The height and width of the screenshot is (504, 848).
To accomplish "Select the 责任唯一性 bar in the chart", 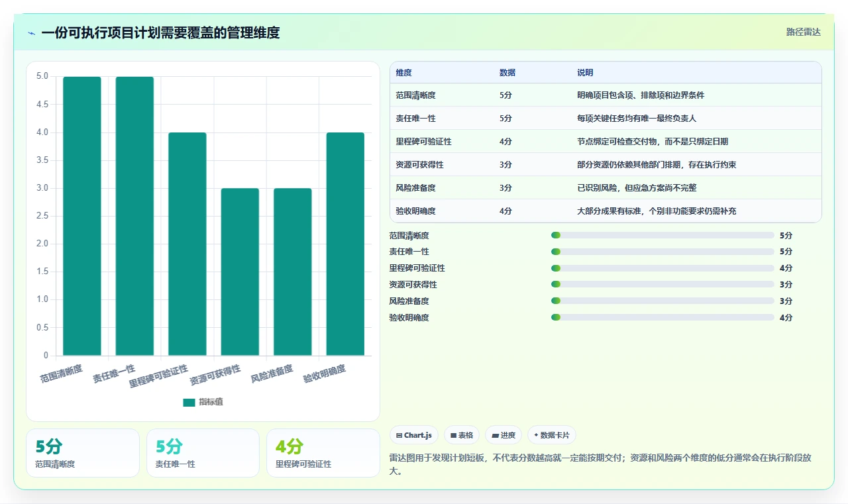I will point(134,216).
